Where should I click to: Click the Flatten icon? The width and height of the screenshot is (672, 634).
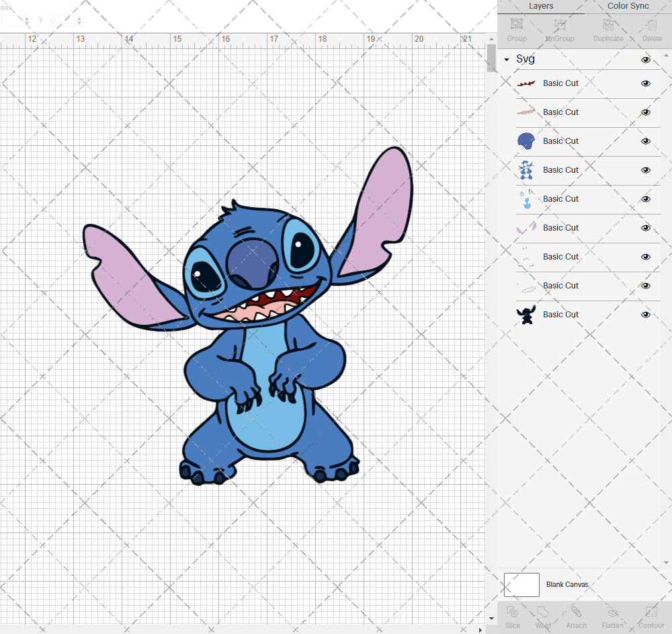[x=612, y=612]
